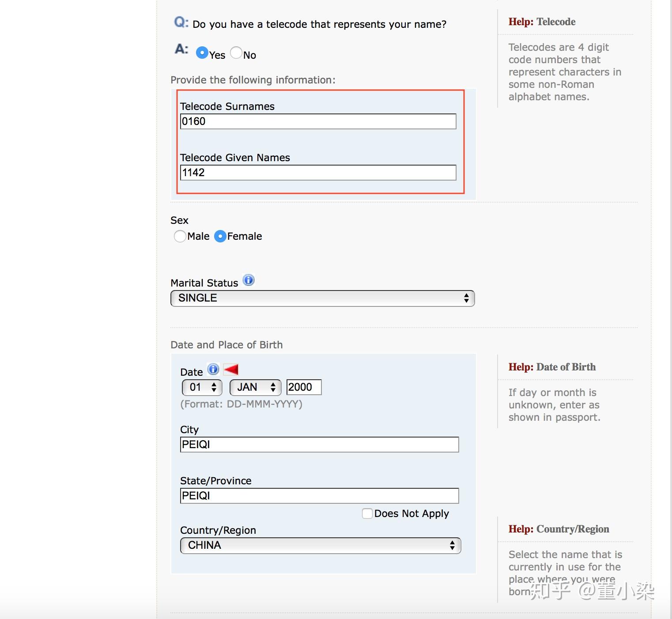Click the Telecode Given Names field

point(318,173)
